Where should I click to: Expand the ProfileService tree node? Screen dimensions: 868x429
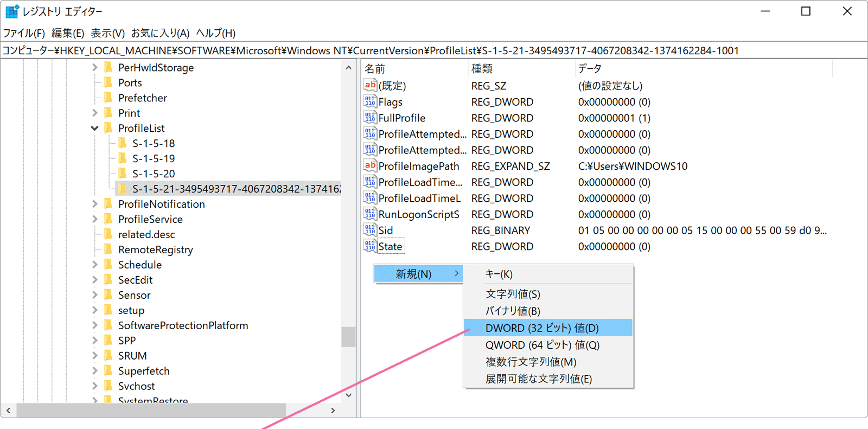[95, 219]
